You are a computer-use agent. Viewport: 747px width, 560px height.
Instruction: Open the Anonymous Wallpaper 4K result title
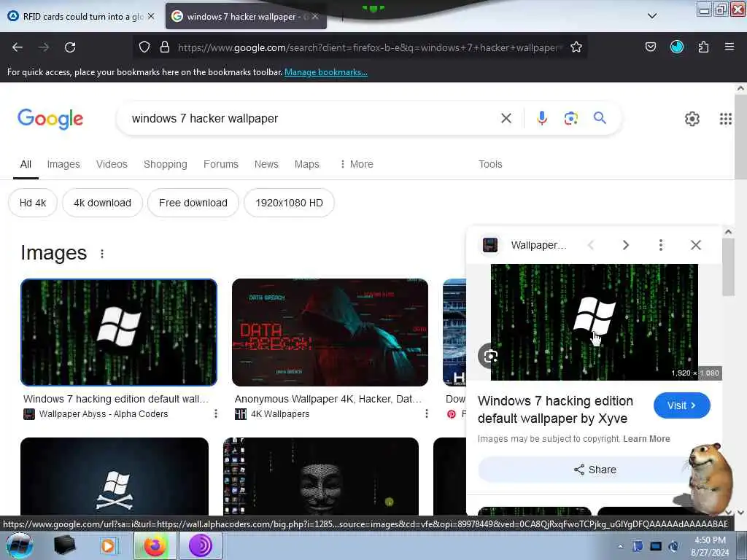328,399
